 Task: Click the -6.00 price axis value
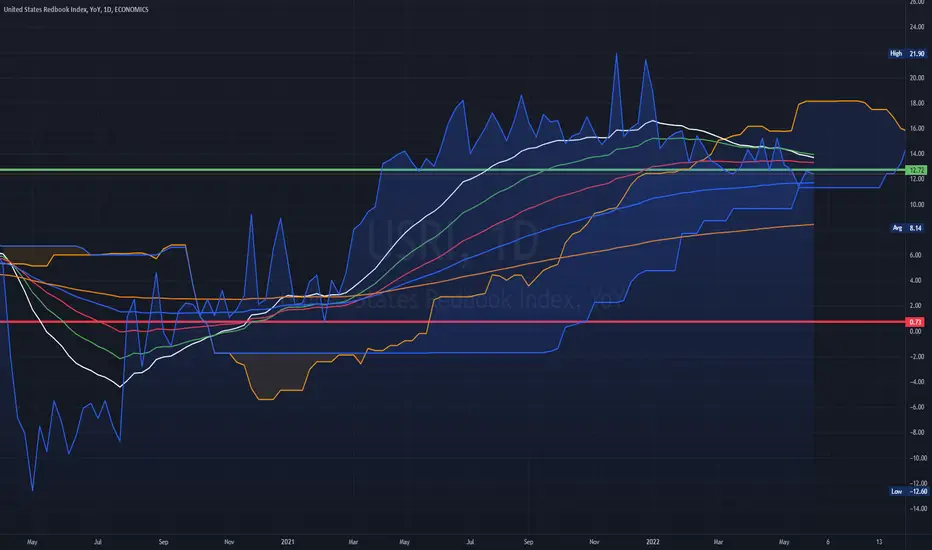tap(917, 407)
